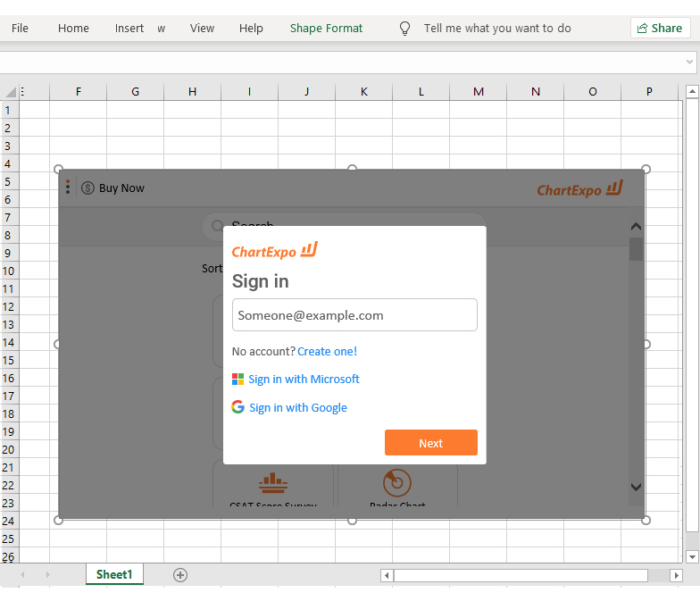This screenshot has width=700, height=601.
Task: Click the Select All corner triangle
Action: (10, 92)
